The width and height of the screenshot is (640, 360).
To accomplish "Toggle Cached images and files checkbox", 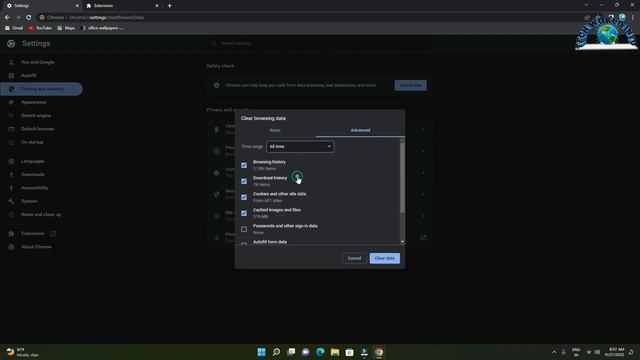I will pos(244,213).
